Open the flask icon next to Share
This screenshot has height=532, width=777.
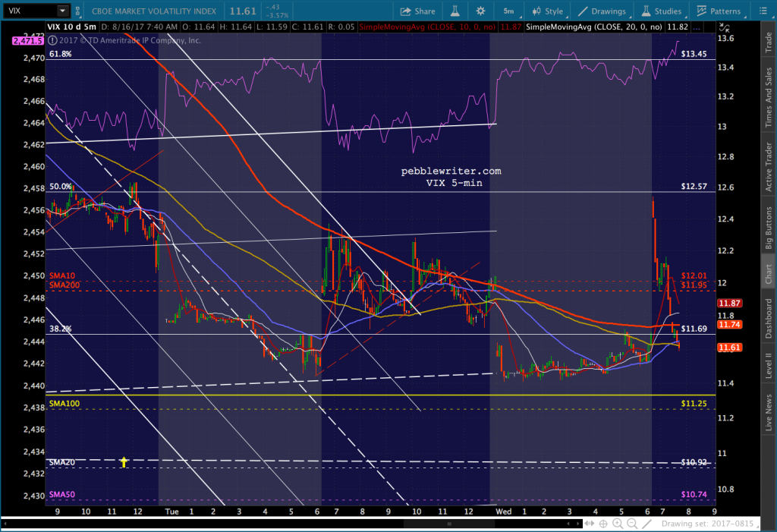tap(455, 11)
